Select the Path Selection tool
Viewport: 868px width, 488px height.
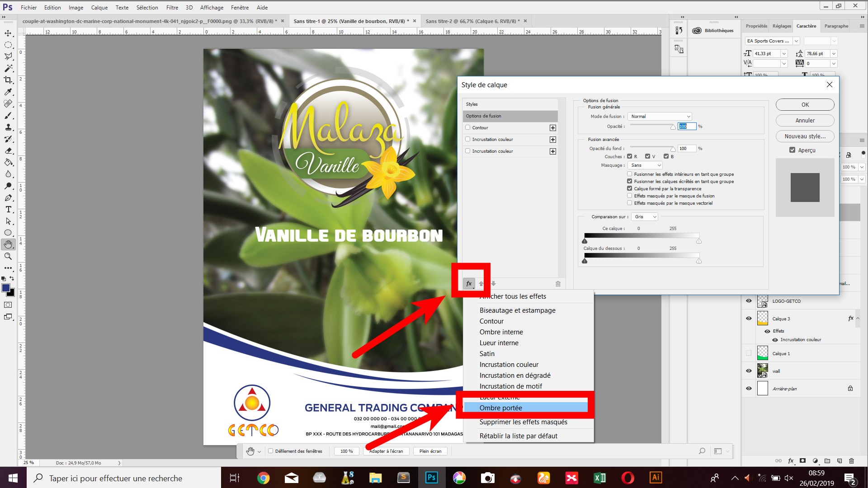click(8, 221)
